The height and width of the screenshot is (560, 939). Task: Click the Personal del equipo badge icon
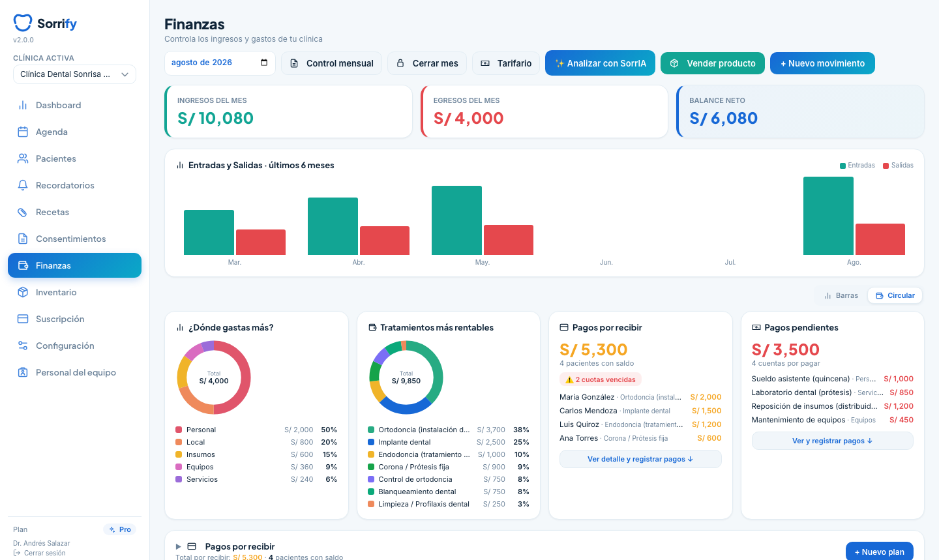[x=23, y=372]
